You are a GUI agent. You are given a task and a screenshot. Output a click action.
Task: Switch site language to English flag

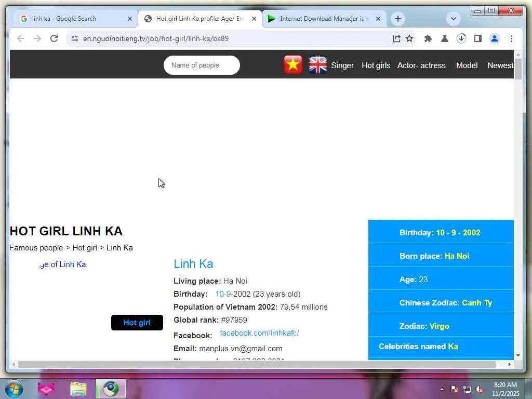point(317,65)
